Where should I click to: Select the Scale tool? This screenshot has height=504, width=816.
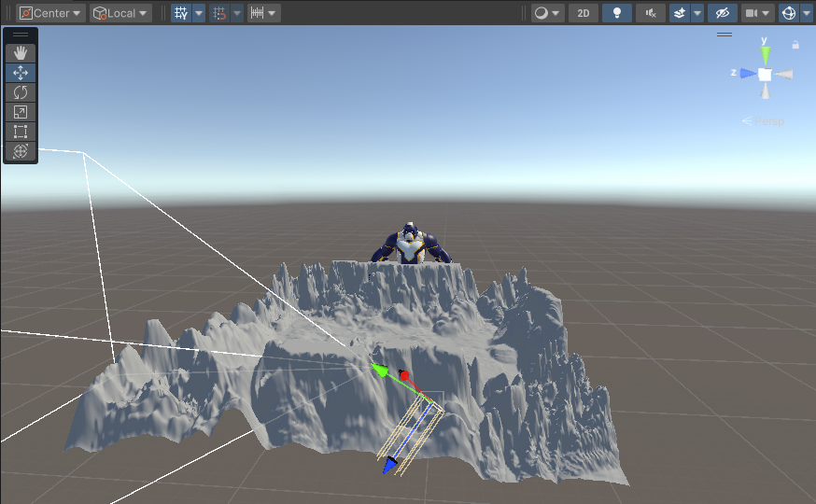coord(21,112)
